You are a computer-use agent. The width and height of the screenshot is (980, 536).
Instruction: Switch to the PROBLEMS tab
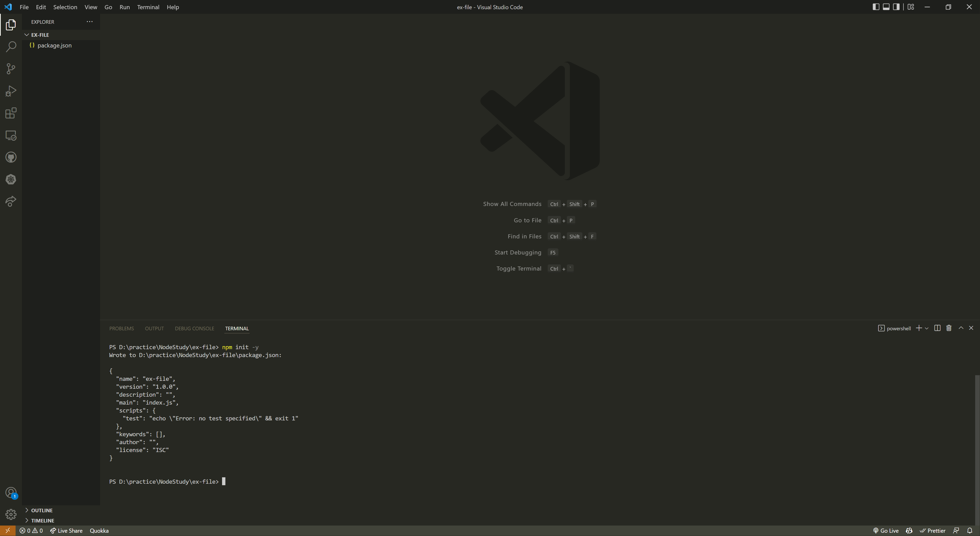[x=121, y=328]
